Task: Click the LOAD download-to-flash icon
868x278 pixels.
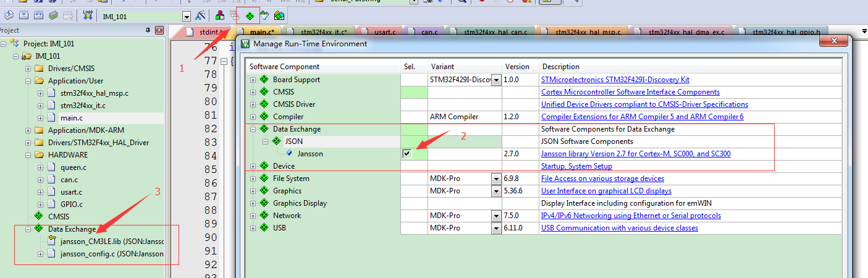Action: click(87, 15)
